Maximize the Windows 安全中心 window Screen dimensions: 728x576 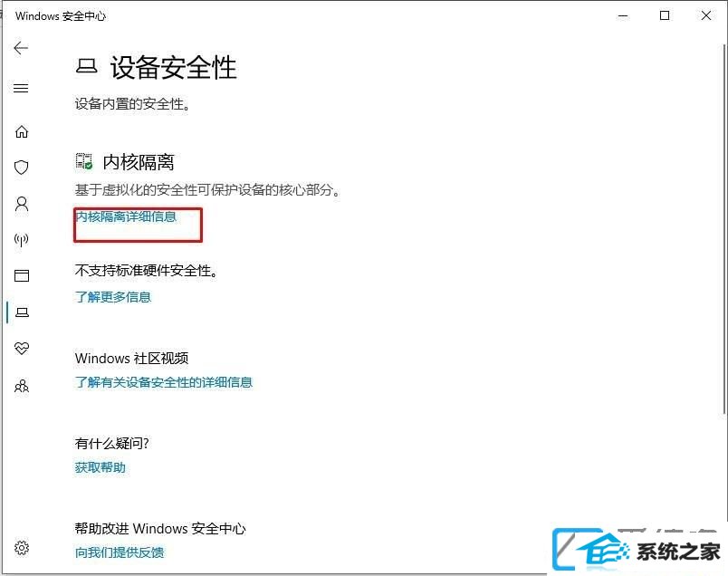(665, 15)
